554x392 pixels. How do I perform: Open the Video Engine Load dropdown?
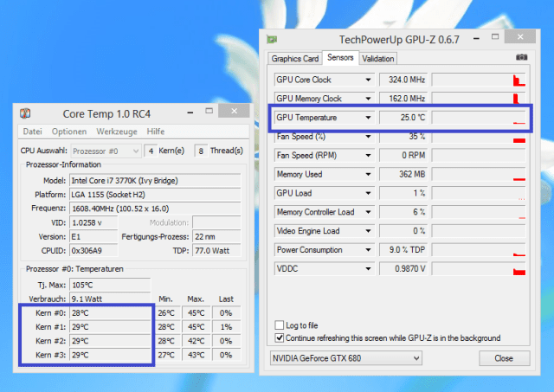pyautogui.click(x=368, y=231)
